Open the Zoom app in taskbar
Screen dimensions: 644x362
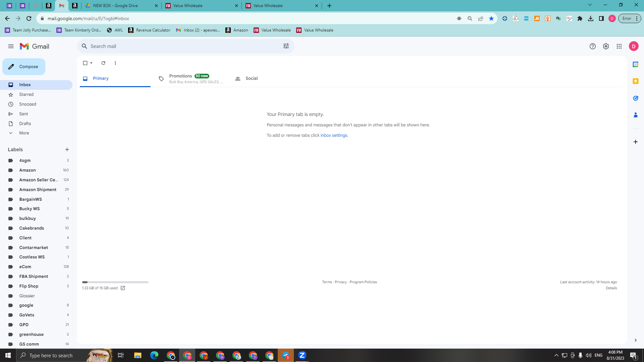pos(302,355)
